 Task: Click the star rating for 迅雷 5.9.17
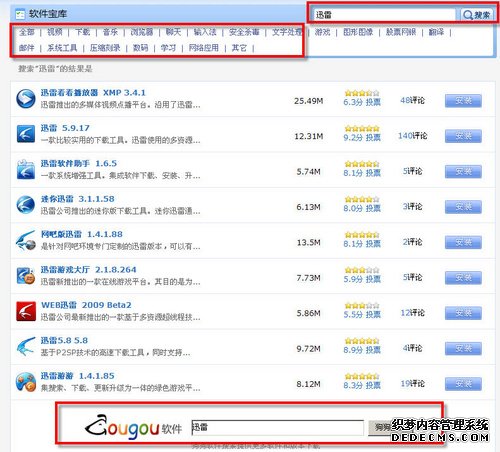point(362,128)
